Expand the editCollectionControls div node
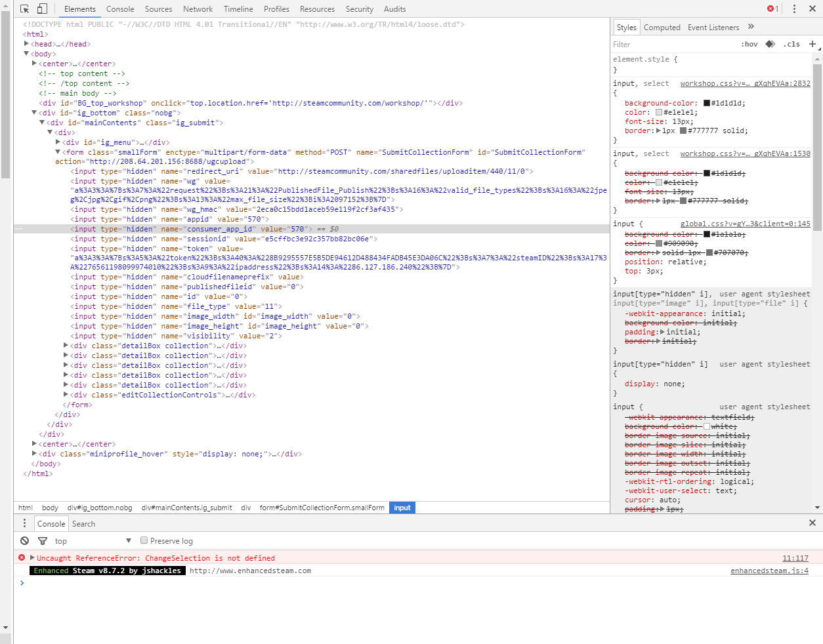The height and width of the screenshot is (644, 823). click(x=66, y=395)
